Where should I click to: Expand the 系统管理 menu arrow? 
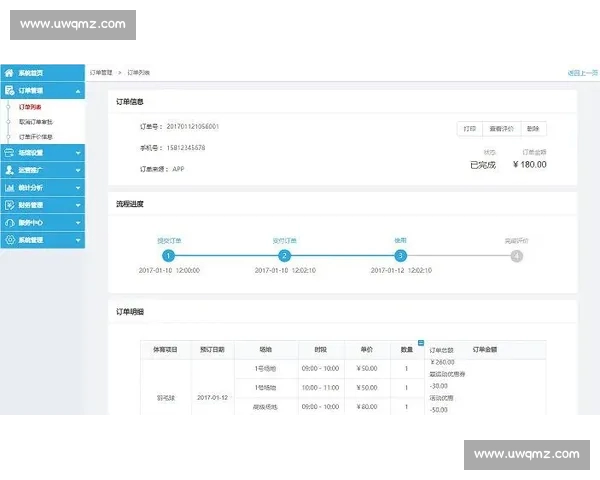point(78,240)
